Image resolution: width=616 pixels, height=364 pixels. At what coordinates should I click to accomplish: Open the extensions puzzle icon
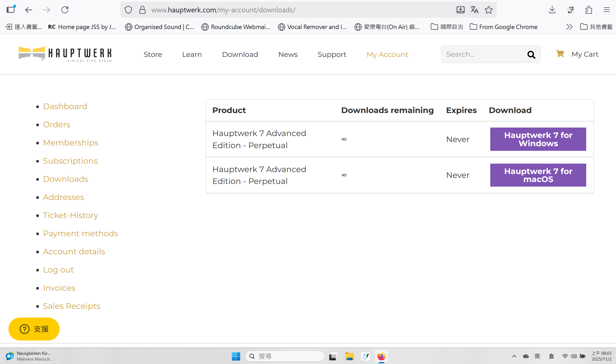pos(589,10)
